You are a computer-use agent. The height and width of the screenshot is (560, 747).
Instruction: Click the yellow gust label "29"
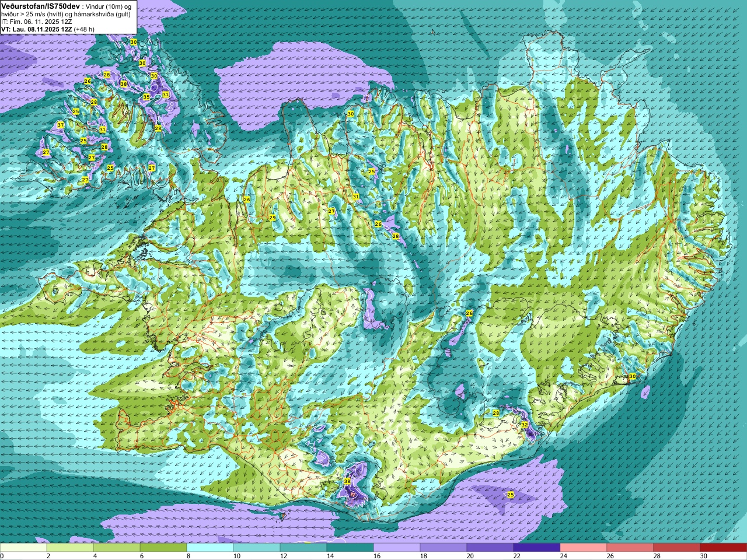(272, 218)
